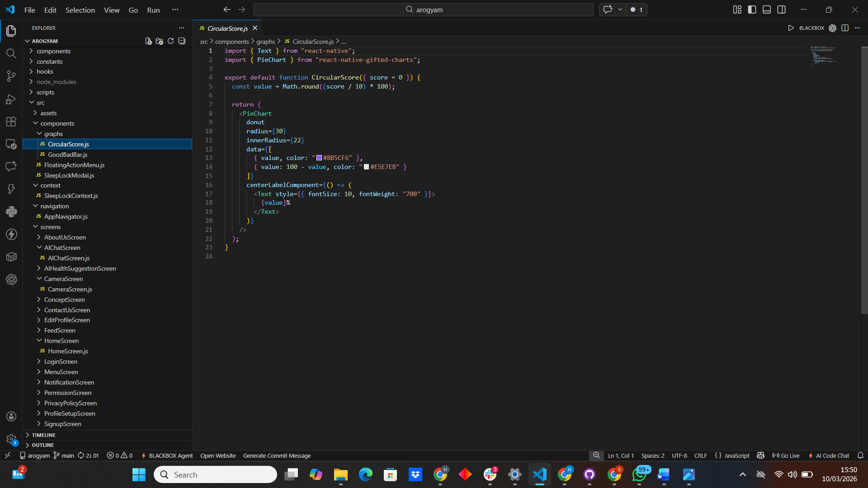
Task: Open the Source Control view
Action: [x=11, y=76]
